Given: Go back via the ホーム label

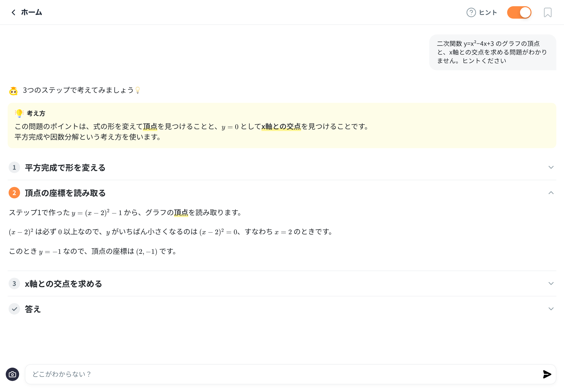Looking at the screenshot, I should pos(32,12).
